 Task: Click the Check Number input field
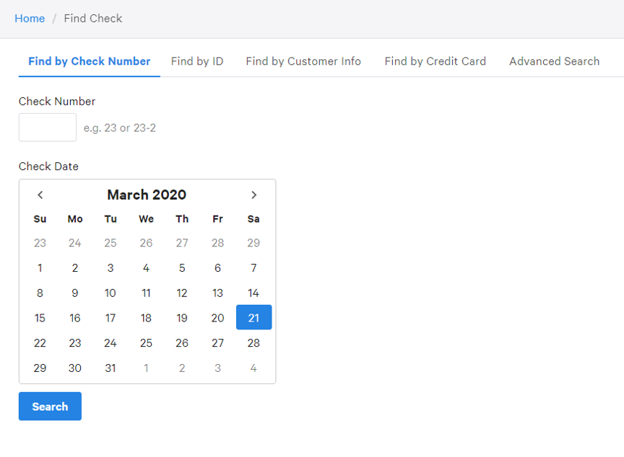point(47,127)
